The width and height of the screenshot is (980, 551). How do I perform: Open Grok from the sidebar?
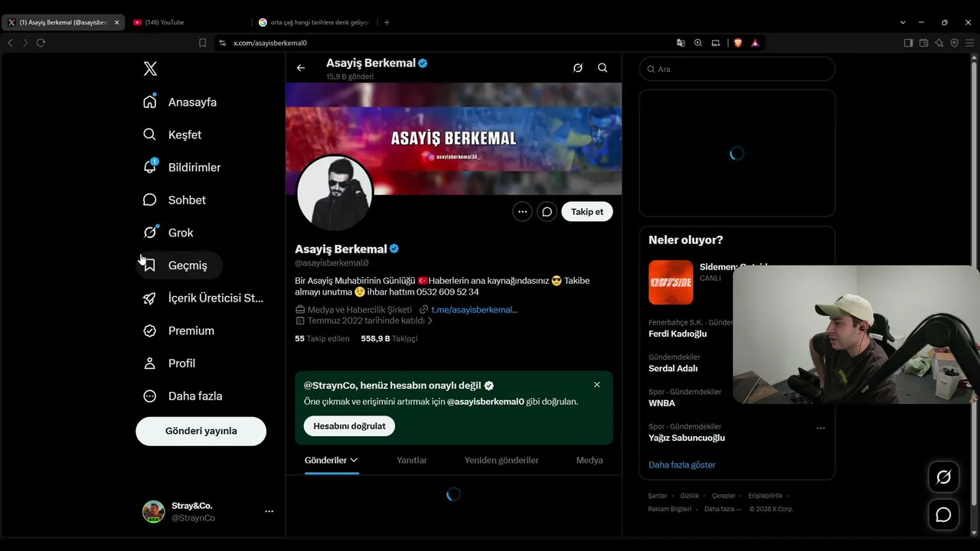click(168, 233)
